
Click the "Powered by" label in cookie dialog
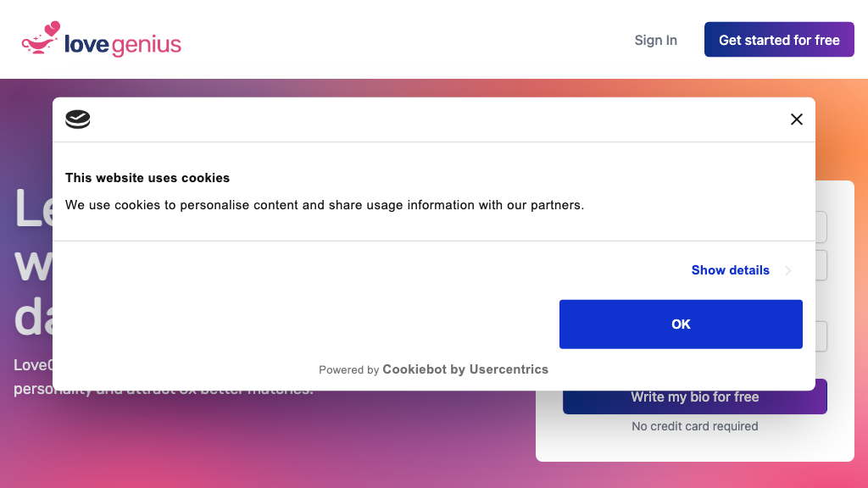[348, 370]
